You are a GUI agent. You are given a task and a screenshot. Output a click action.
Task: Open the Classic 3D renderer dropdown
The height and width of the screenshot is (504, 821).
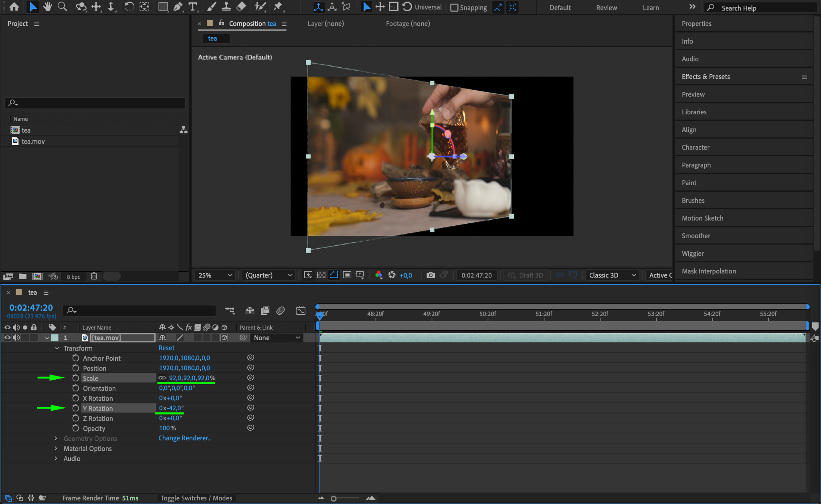click(x=612, y=275)
